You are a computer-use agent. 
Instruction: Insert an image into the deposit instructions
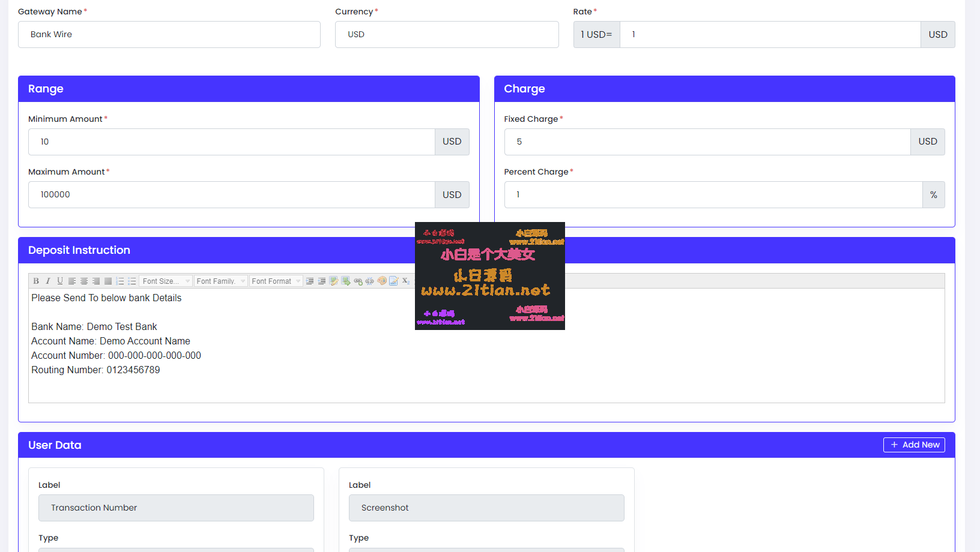click(346, 280)
